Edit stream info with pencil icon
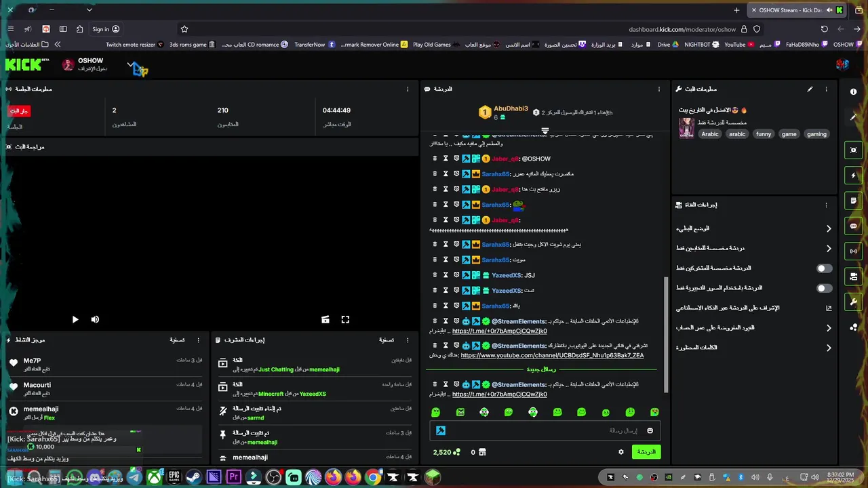Image resolution: width=868 pixels, height=488 pixels. pos(810,89)
